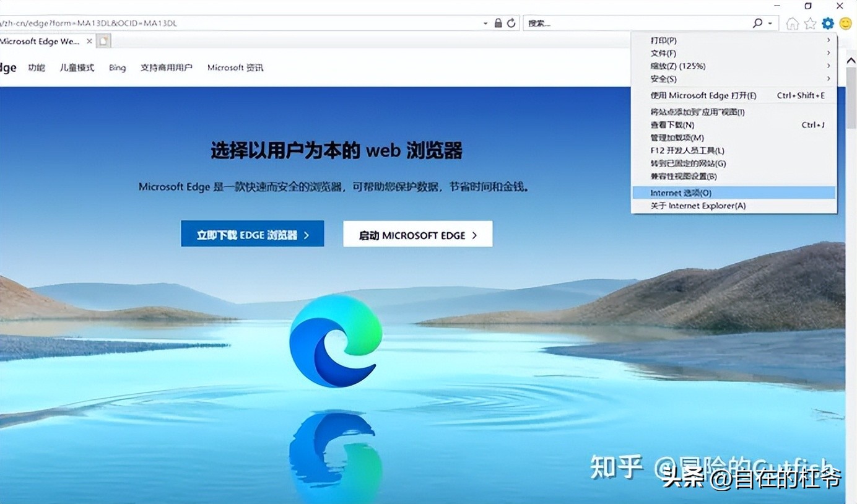The height and width of the screenshot is (504, 857).
Task: View site security via the lock icon
Action: (498, 22)
